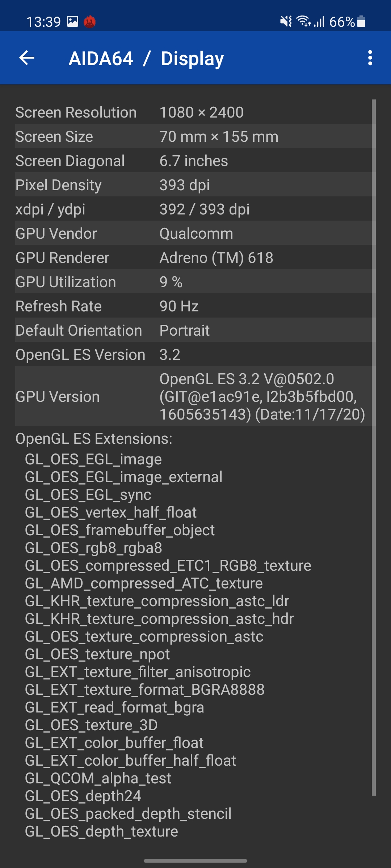This screenshot has width=391, height=868.
Task: Tap GL_EXT_texture_filter_anisotropic extension entry
Action: [138, 672]
